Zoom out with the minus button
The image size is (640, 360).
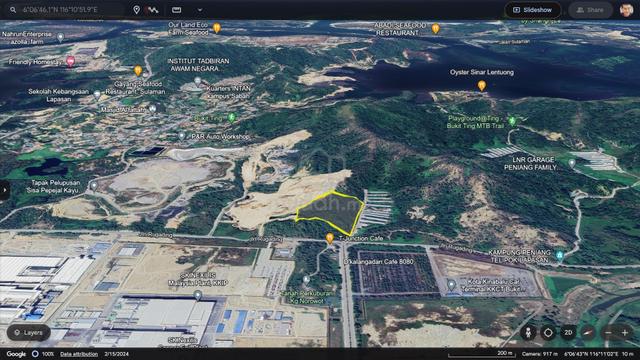[x=608, y=333]
